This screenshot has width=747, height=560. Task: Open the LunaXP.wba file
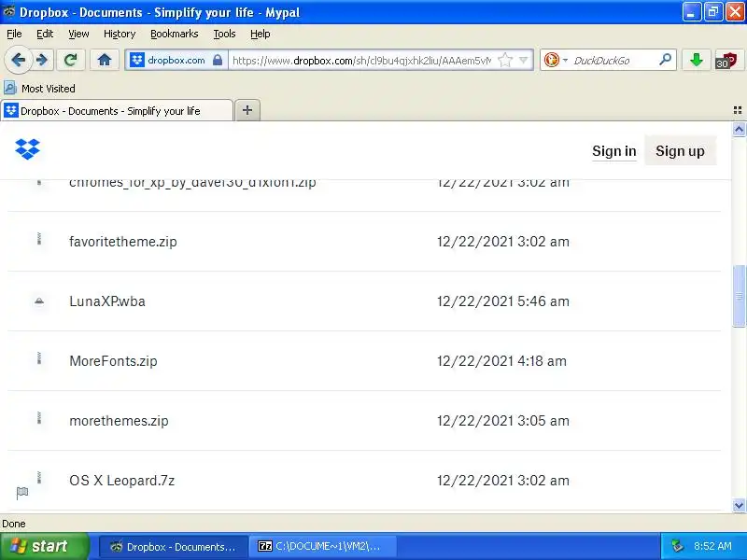click(x=107, y=301)
